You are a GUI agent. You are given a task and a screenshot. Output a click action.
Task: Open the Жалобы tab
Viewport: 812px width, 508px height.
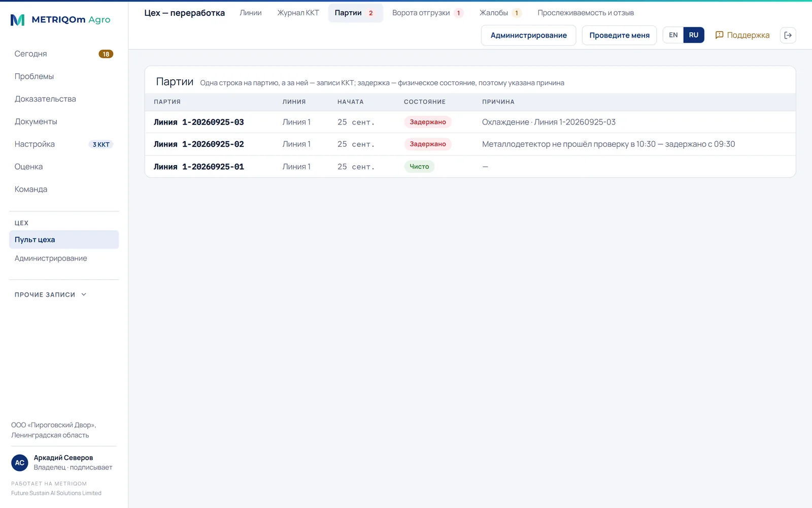pos(500,13)
